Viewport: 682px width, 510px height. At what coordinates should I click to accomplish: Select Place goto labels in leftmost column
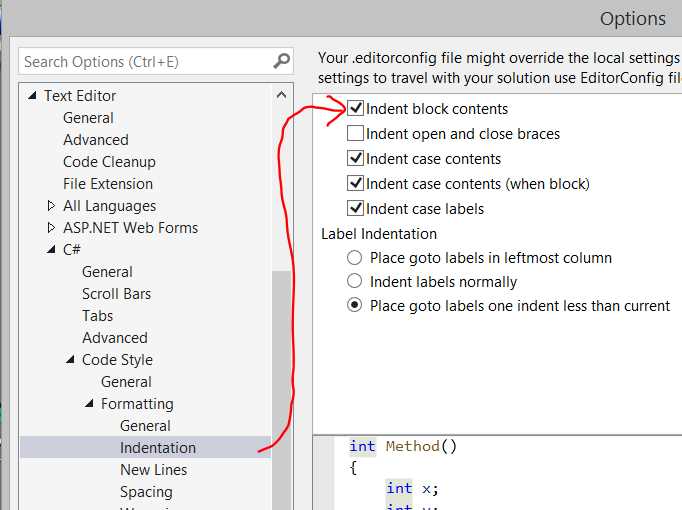coord(354,257)
